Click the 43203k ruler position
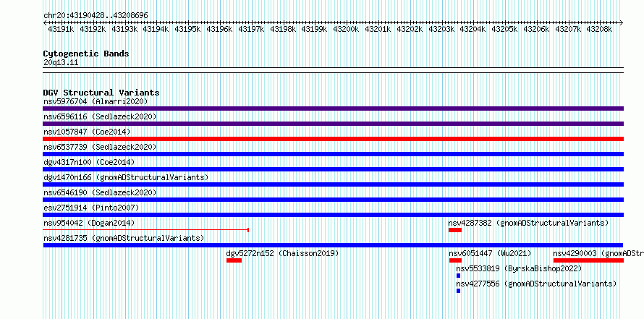Viewport: 644px width, 319px height. (442, 30)
